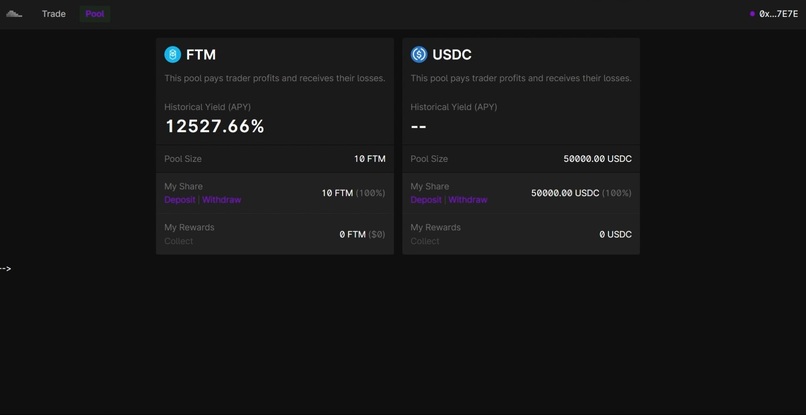Select the FTM Pool Size value 10 FTM
Viewport: 806px width, 415px height.
(370, 159)
